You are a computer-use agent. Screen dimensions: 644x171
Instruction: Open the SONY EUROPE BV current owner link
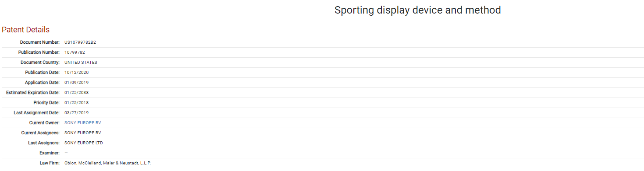(82, 123)
